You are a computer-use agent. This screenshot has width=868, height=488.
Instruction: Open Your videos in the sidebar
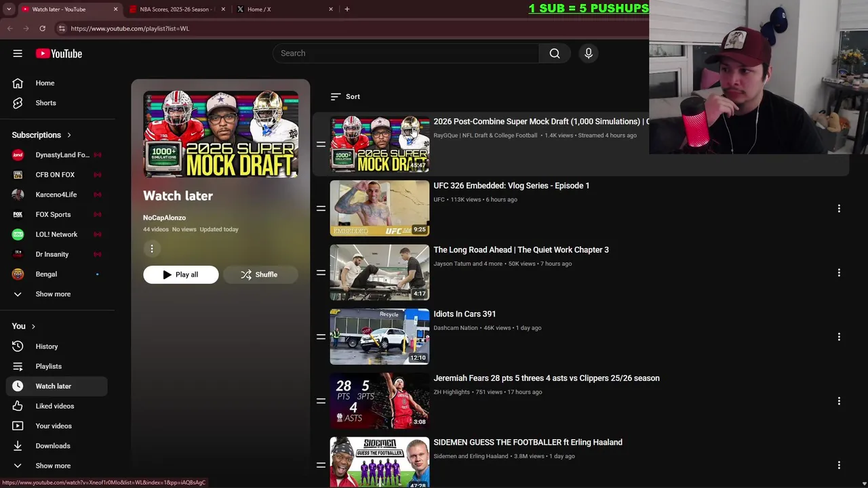point(57,426)
